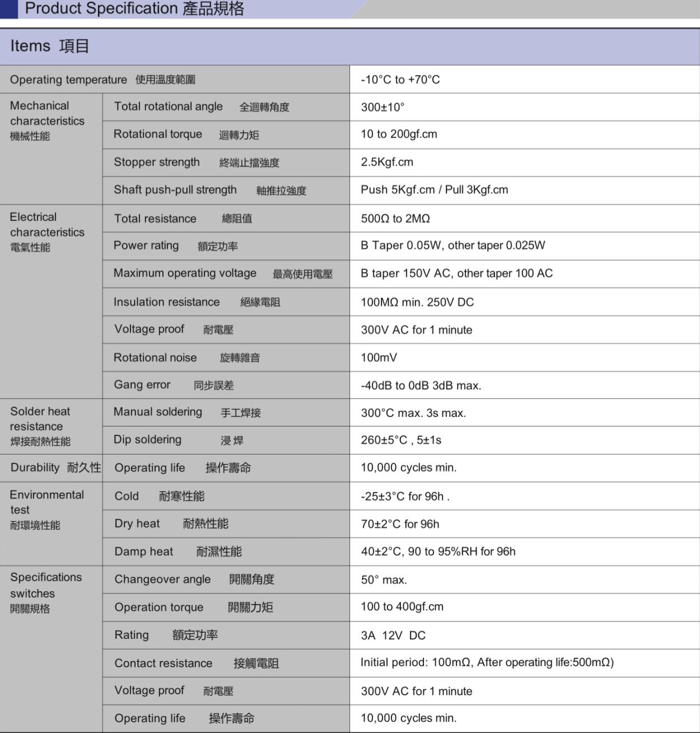The height and width of the screenshot is (733, 700).
Task: Select the Total rotational angle label
Action: 202,106
